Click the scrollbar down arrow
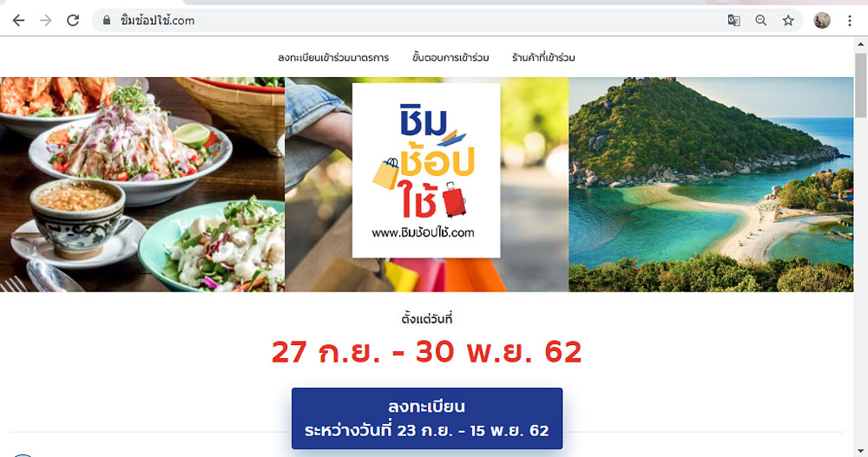 861,450
